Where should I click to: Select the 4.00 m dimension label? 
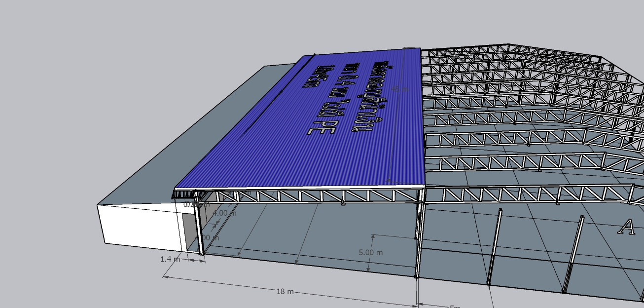click(224, 213)
